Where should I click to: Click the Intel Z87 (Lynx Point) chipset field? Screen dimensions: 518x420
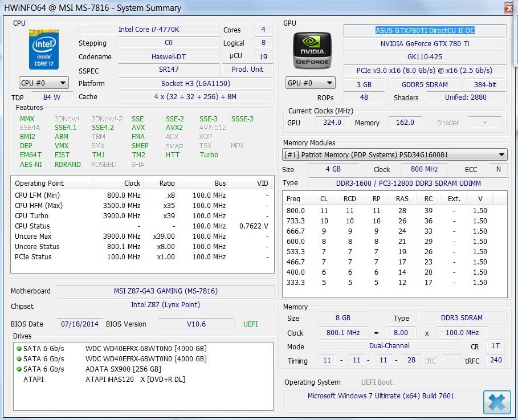[x=165, y=305]
